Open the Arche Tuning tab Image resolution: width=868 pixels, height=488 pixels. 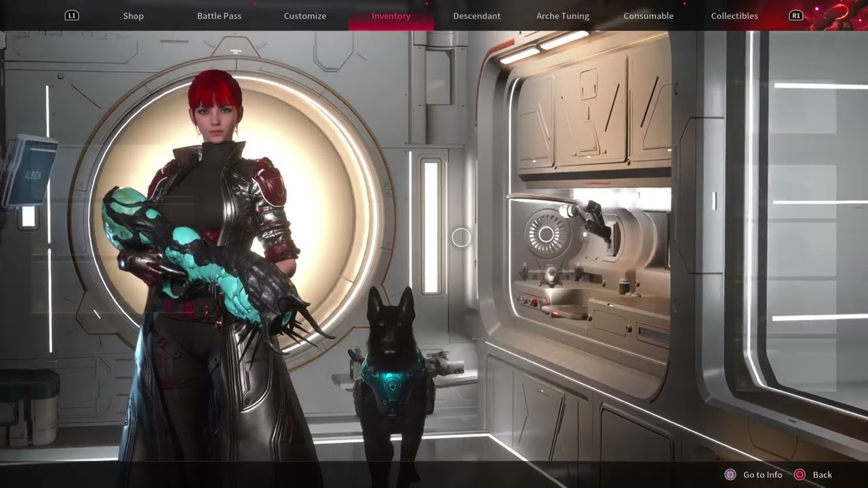click(563, 16)
